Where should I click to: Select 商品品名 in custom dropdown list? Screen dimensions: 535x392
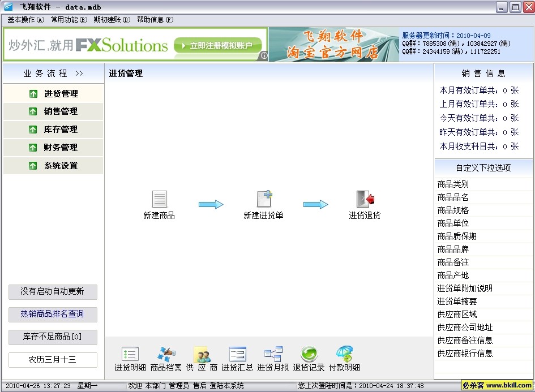click(483, 197)
